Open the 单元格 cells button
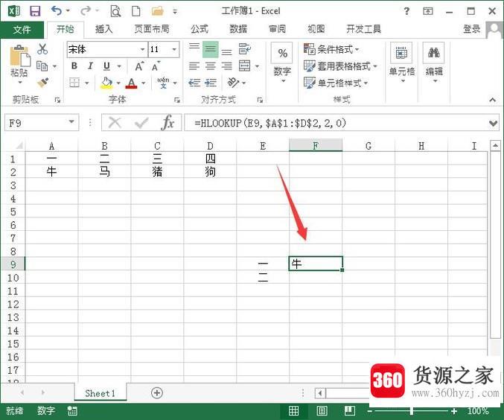Screen dimensions: 504x420 402,63
